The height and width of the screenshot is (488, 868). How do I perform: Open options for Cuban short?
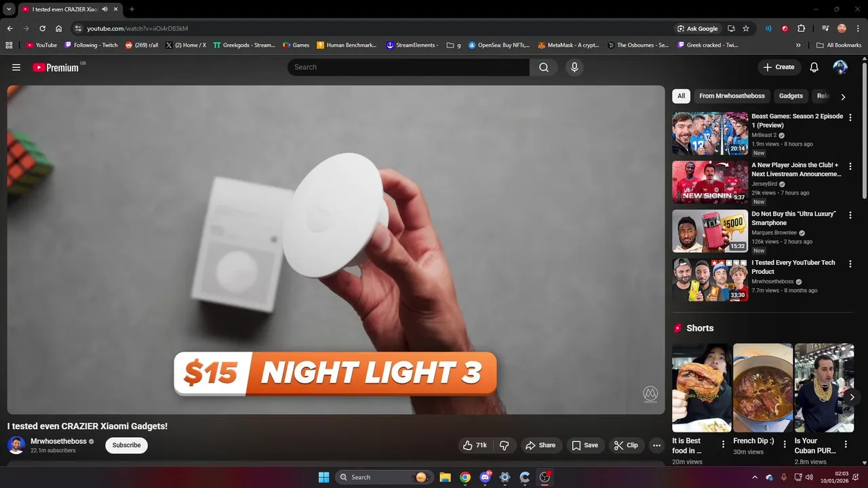point(846,445)
